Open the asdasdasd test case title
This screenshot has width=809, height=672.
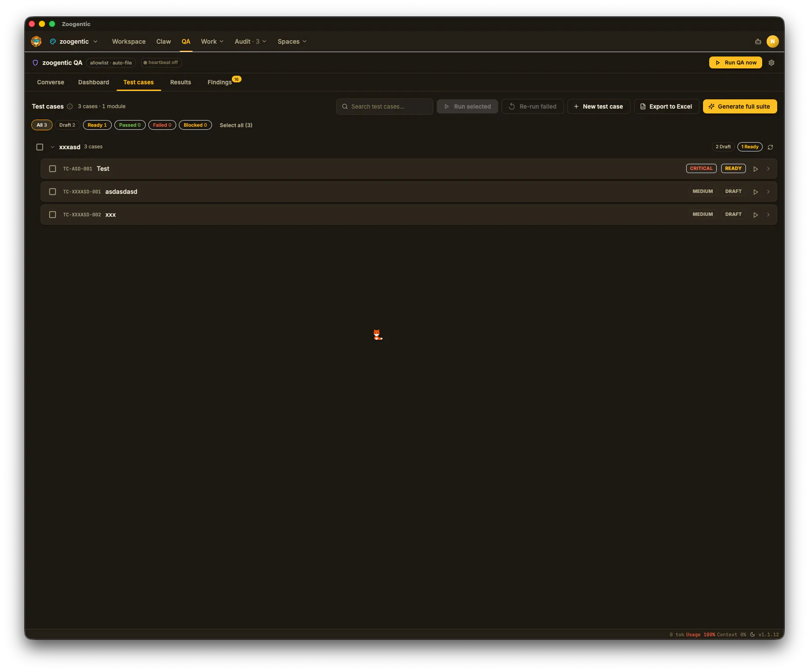[x=121, y=192]
